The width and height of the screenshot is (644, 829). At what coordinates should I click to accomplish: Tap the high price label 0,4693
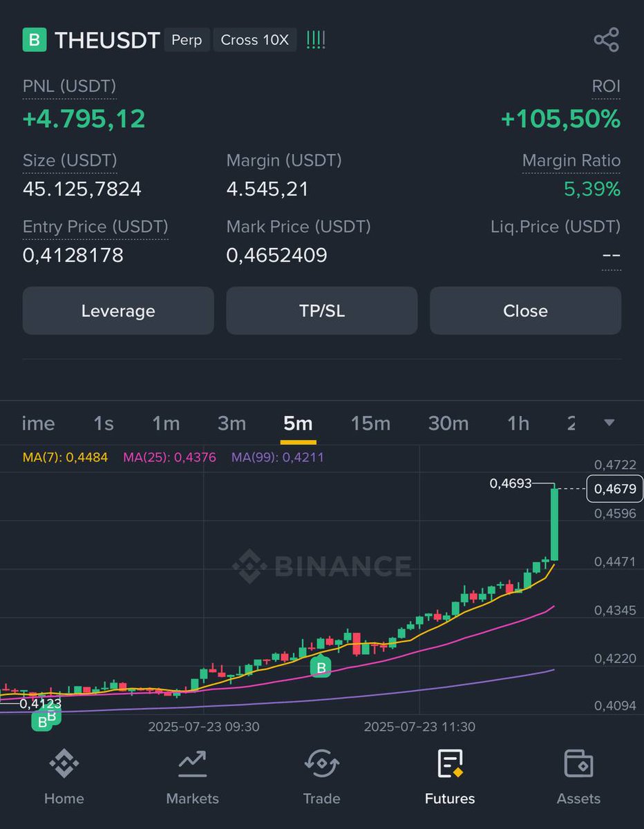pos(511,484)
